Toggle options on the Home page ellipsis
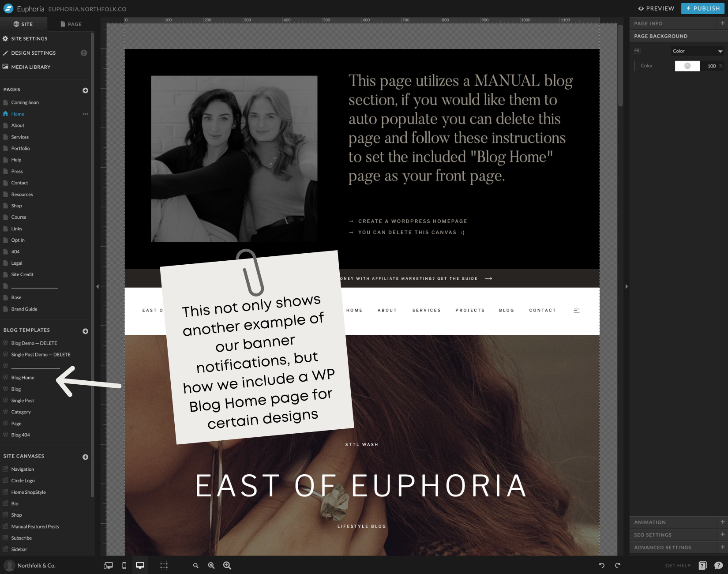728x574 pixels. pos(85,114)
